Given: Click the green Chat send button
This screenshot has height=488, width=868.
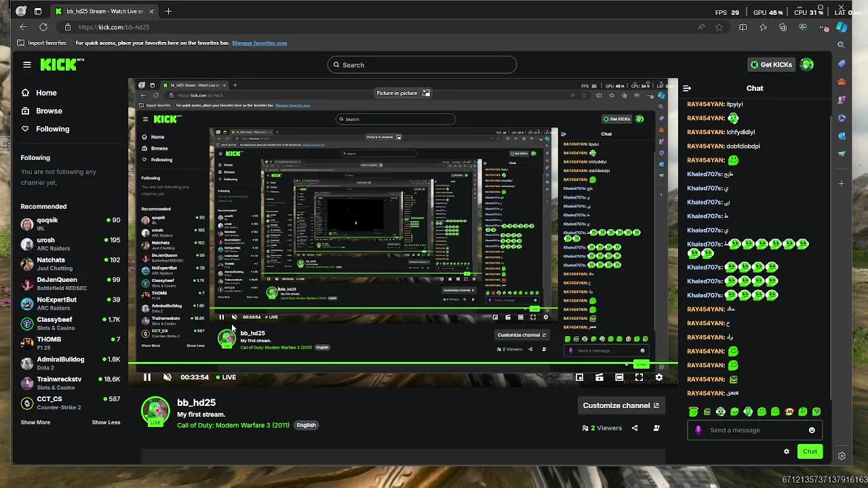Looking at the screenshot, I should click(x=810, y=451).
